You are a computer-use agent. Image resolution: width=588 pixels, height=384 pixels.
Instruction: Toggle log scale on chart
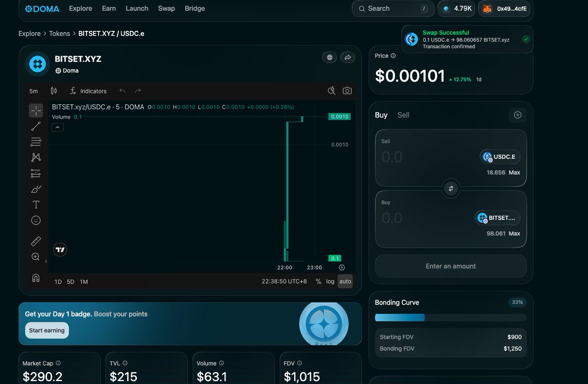click(x=330, y=281)
